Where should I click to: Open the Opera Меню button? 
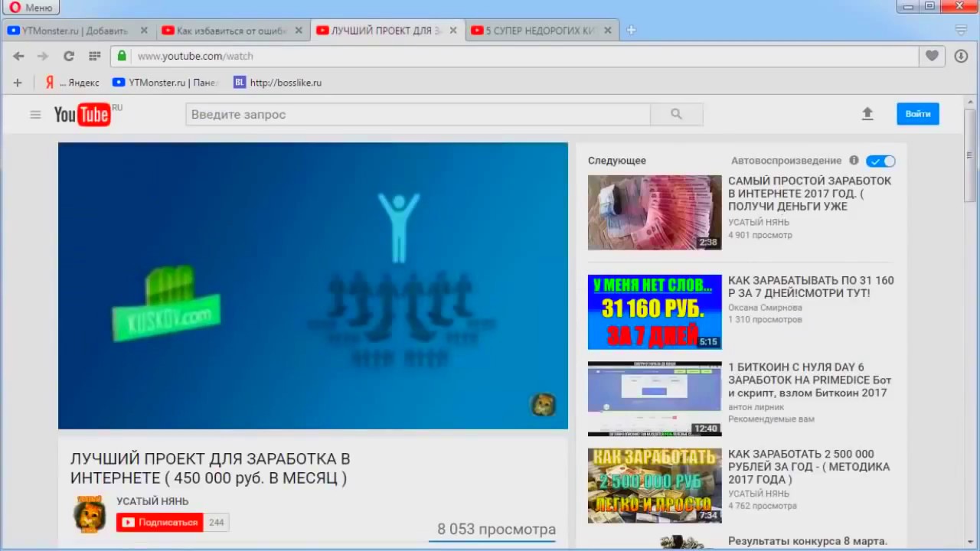pos(31,8)
